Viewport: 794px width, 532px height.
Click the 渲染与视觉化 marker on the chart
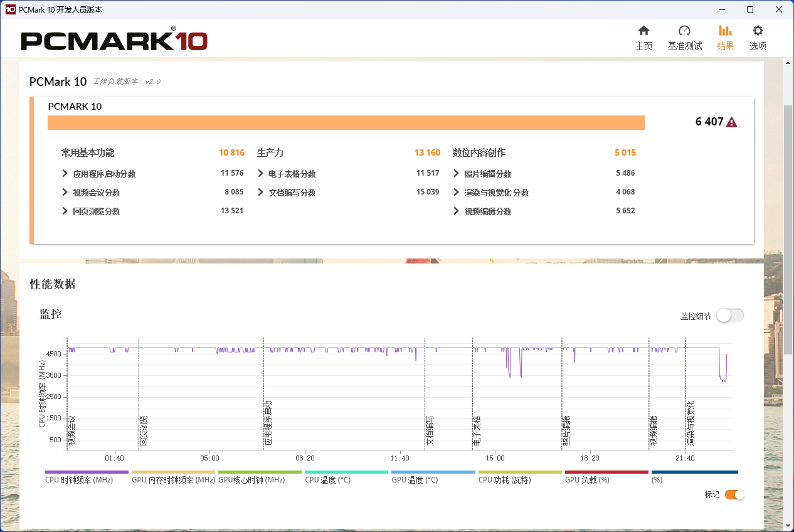click(690, 423)
